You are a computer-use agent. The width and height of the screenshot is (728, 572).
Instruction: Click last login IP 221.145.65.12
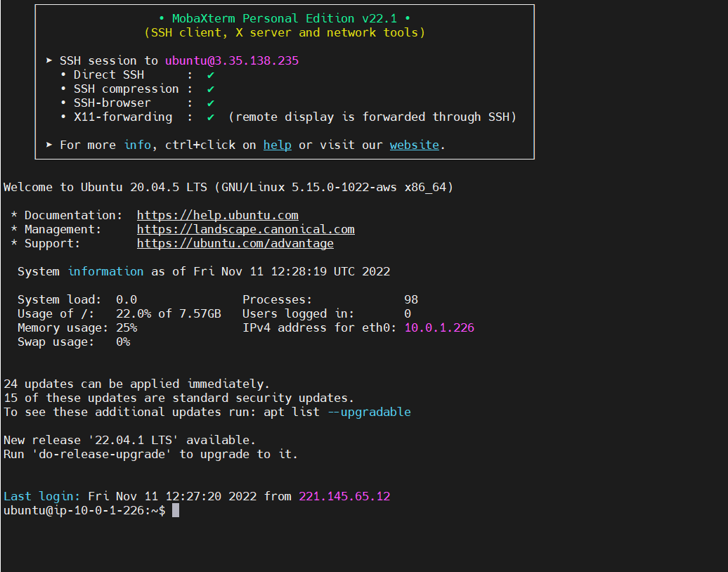coord(344,496)
